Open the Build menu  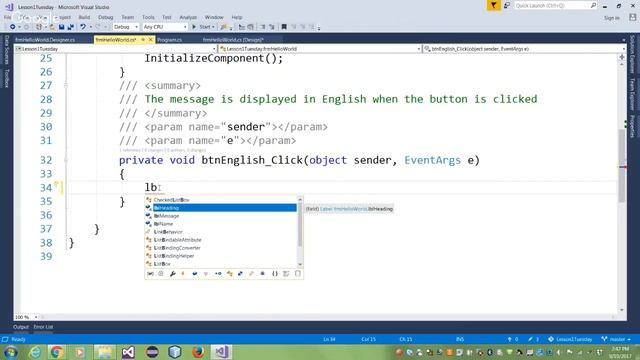tap(84, 17)
